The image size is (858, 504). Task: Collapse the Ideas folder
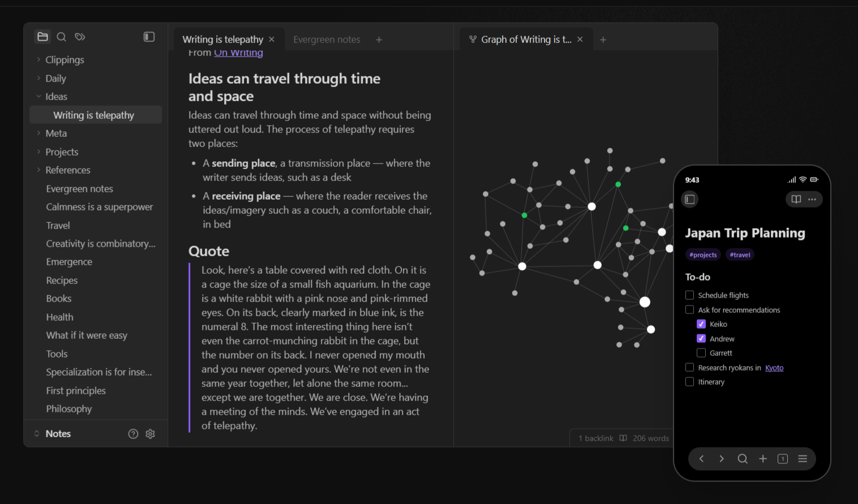pyautogui.click(x=38, y=96)
